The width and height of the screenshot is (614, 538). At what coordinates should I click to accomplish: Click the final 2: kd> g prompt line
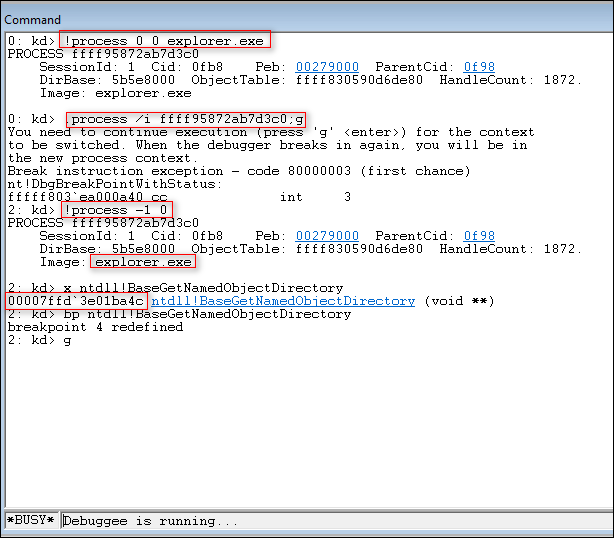click(40, 340)
